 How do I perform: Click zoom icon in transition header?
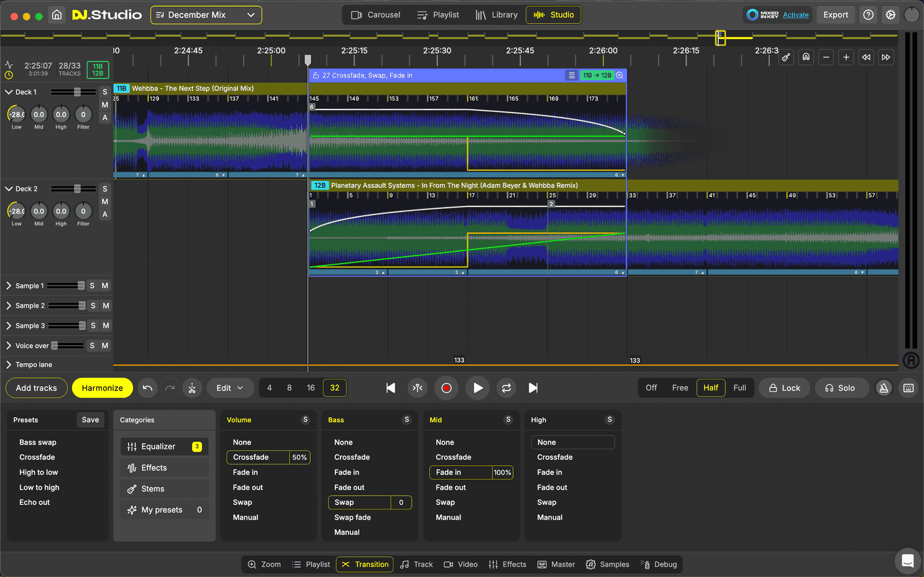620,75
